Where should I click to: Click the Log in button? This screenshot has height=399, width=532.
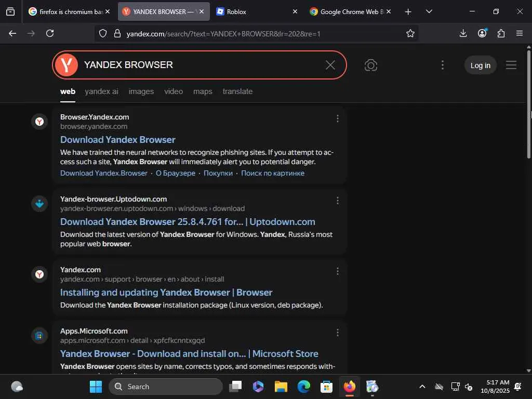[x=481, y=65]
